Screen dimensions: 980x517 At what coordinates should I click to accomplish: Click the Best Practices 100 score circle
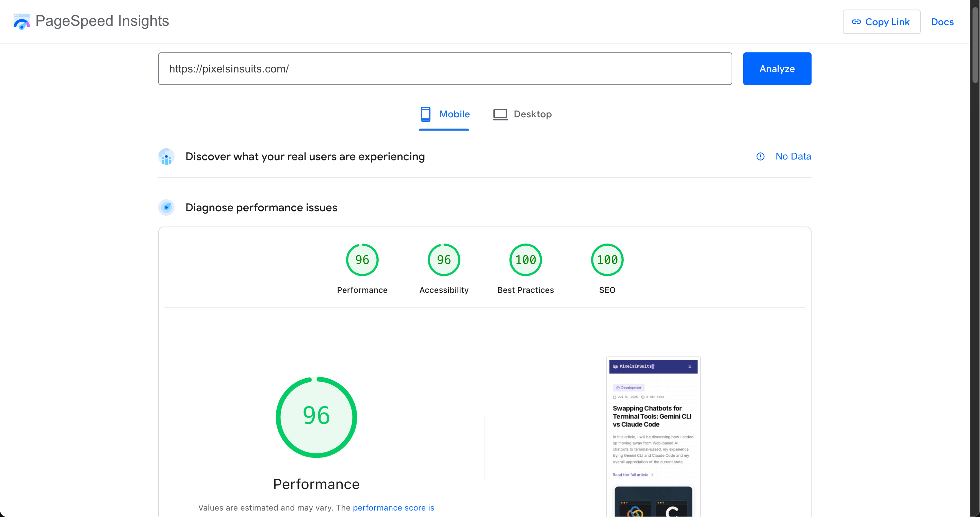click(x=525, y=260)
